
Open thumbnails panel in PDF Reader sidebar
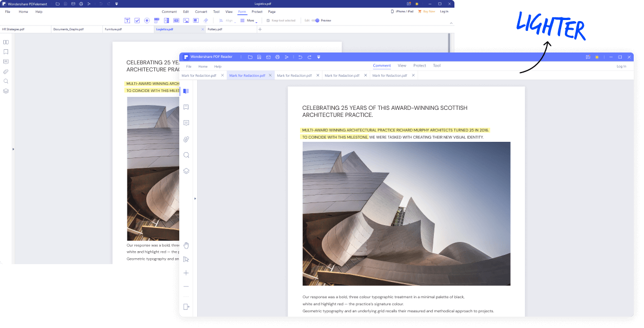pos(186,91)
